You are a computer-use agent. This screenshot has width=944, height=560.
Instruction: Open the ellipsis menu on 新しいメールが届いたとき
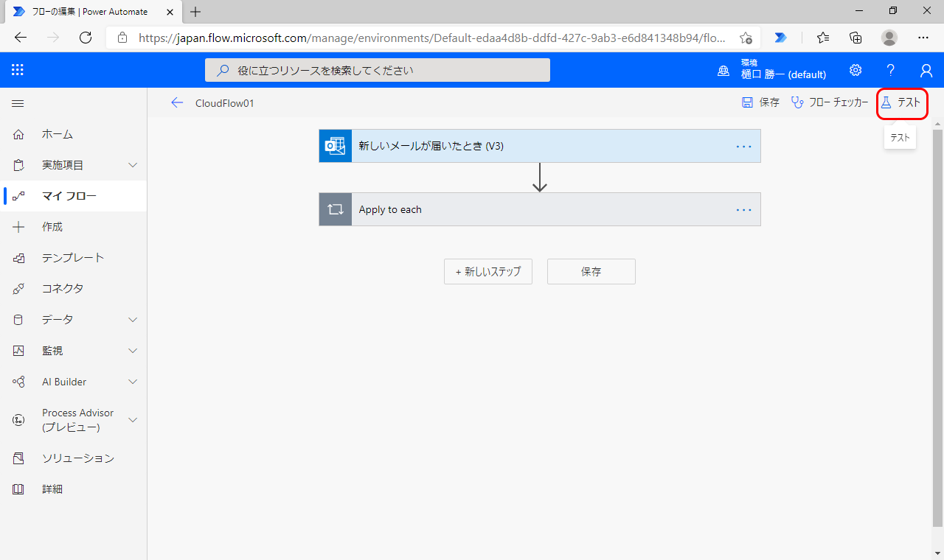pos(744,147)
